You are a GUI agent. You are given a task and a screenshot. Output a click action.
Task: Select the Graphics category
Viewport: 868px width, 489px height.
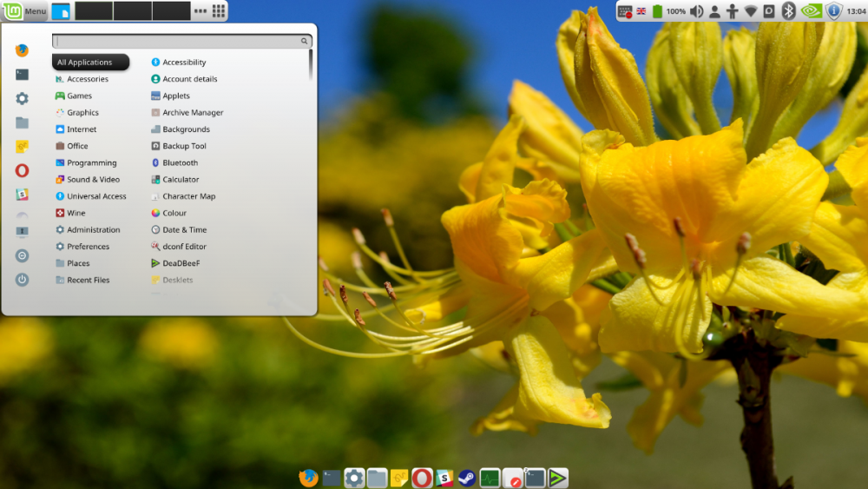[82, 113]
